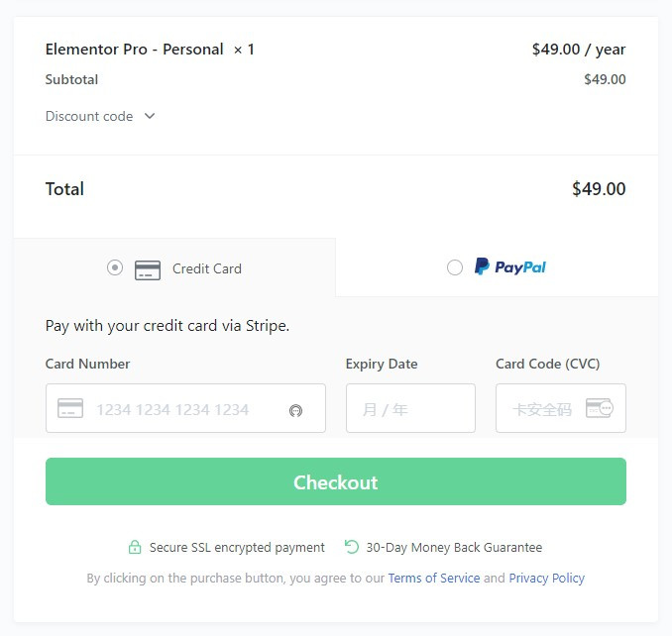672x636 pixels.
Task: Switch to the PayPal payment tab
Action: click(x=497, y=267)
